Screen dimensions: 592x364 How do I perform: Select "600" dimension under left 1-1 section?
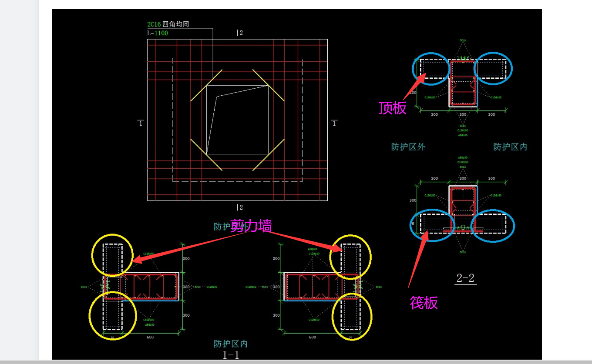tap(150, 337)
